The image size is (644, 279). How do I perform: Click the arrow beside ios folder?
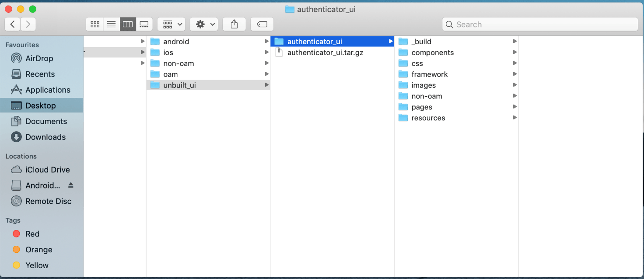[x=266, y=52]
